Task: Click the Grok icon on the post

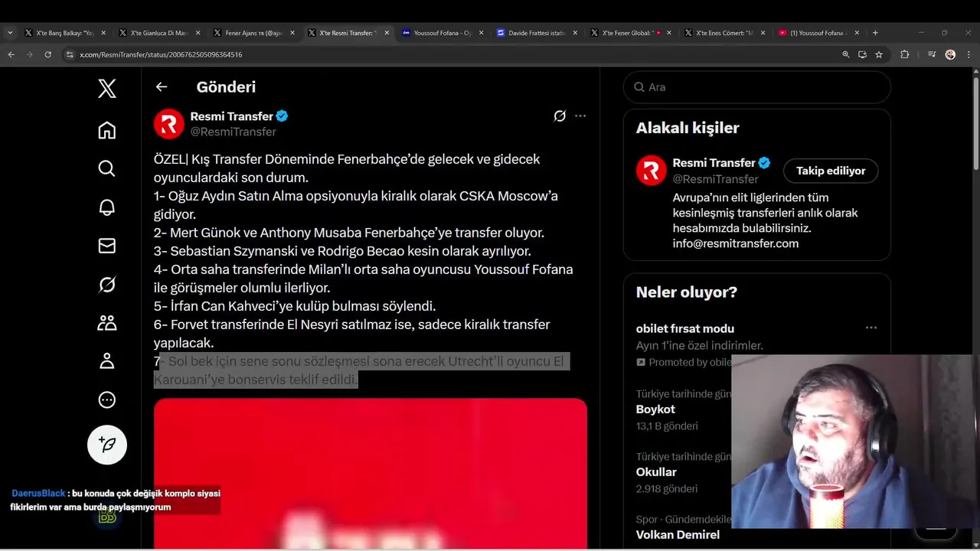Action: [x=560, y=116]
